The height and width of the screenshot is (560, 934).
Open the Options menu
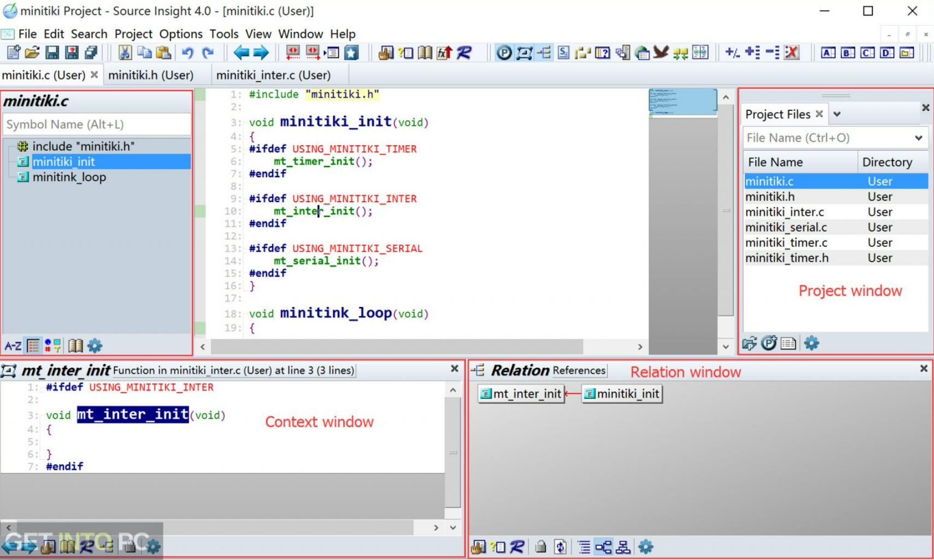[x=181, y=34]
